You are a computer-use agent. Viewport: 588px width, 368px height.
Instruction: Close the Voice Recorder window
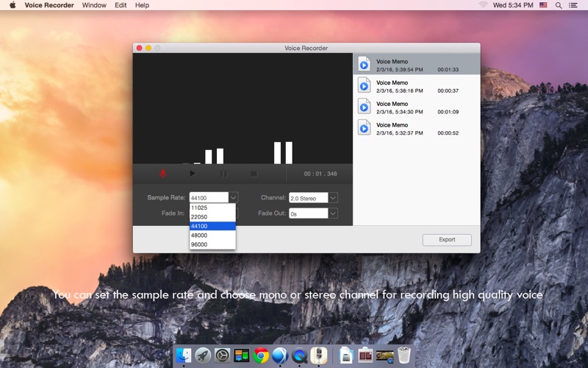tap(139, 48)
